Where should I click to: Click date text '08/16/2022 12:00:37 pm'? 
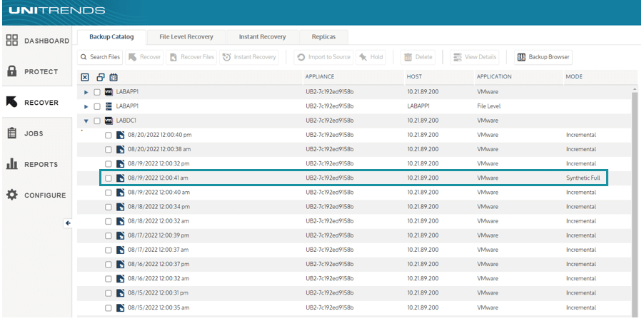click(159, 265)
